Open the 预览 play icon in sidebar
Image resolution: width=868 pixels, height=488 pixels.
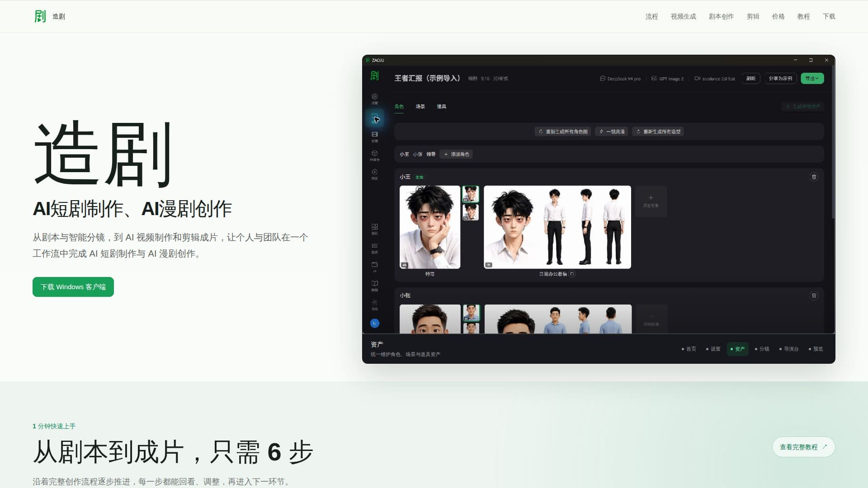(375, 174)
